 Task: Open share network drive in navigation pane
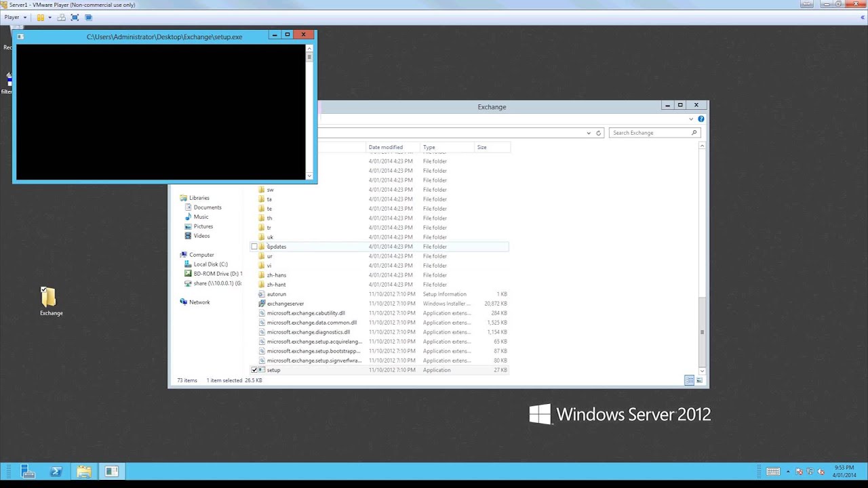click(217, 283)
